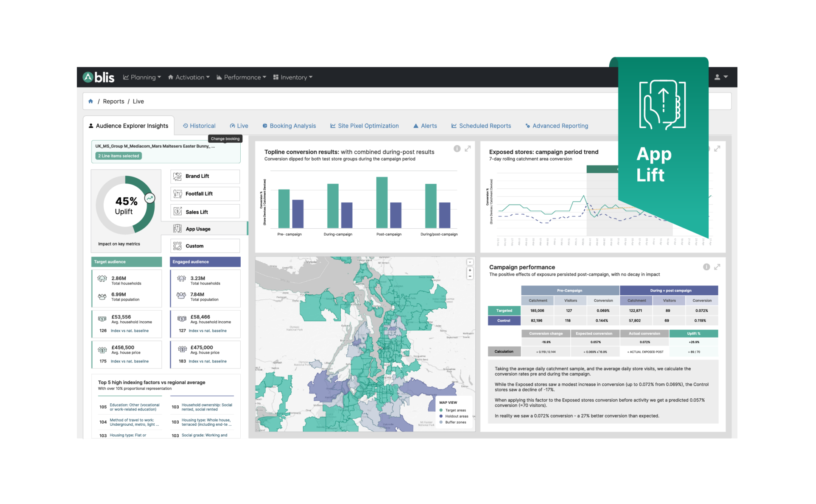Open the Performance menu
This screenshot has height=504, width=816.
242,77
